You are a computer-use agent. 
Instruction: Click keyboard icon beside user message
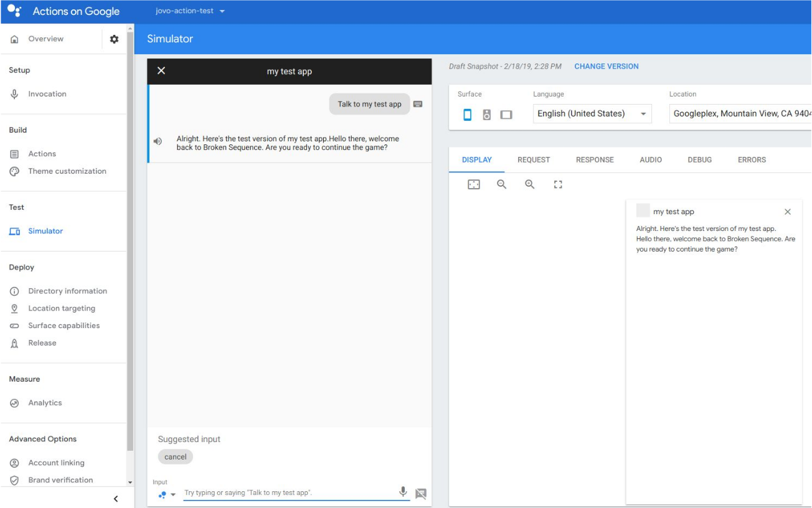[418, 104]
